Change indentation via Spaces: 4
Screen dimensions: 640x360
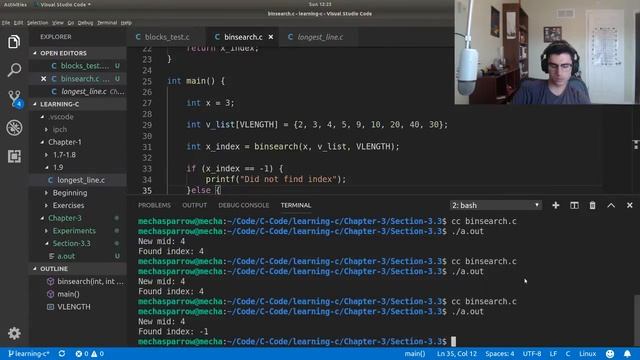pos(500,353)
